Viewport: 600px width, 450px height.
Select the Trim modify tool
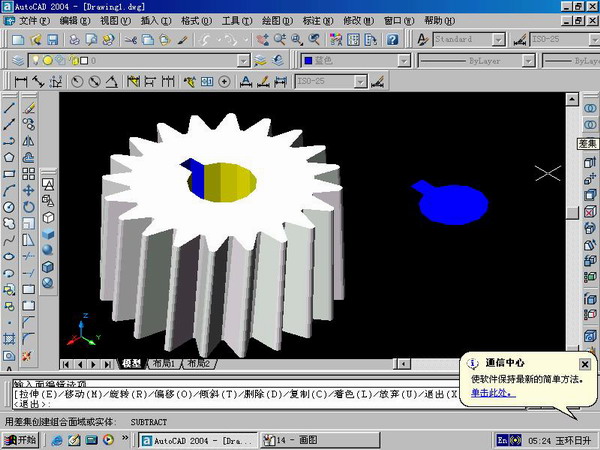tap(29, 257)
